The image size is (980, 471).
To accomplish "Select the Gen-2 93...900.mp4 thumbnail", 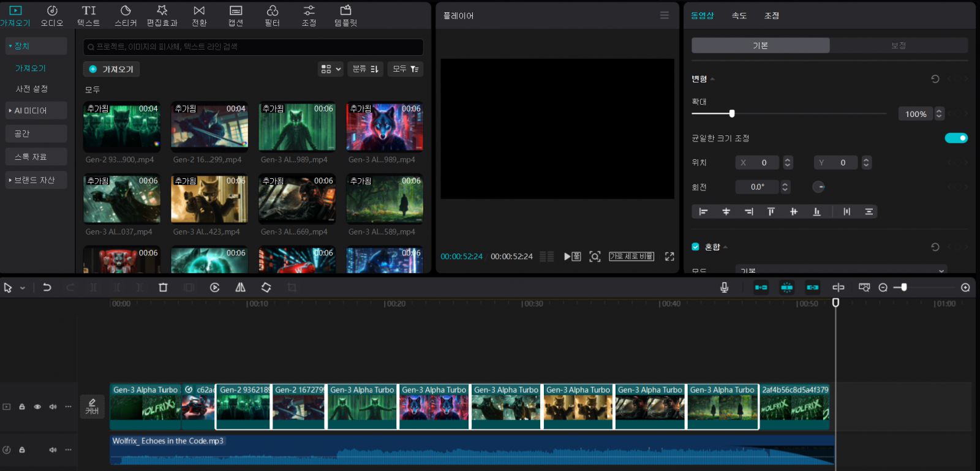I will [x=122, y=127].
